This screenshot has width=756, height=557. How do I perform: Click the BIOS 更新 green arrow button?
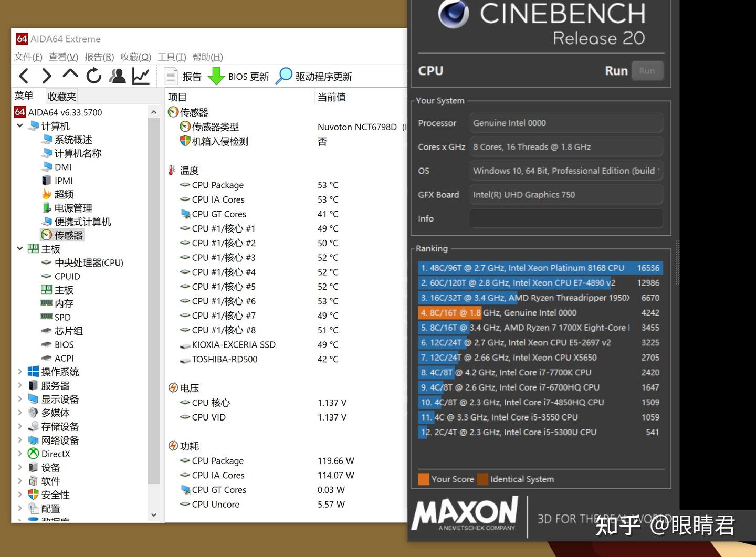[x=238, y=77]
